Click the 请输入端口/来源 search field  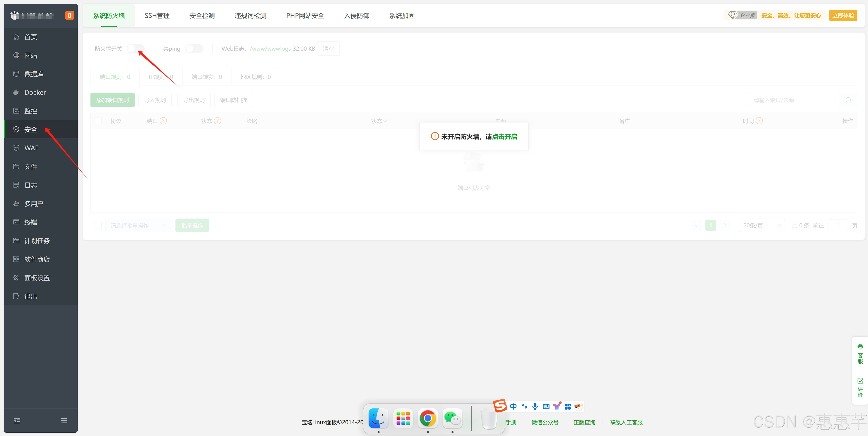(x=794, y=100)
